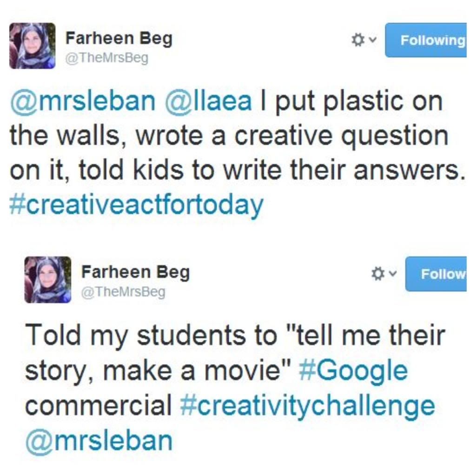This screenshot has width=476, height=476.
Task: Toggle the Following button on the plastic walls tweet
Action: pyautogui.click(x=426, y=40)
